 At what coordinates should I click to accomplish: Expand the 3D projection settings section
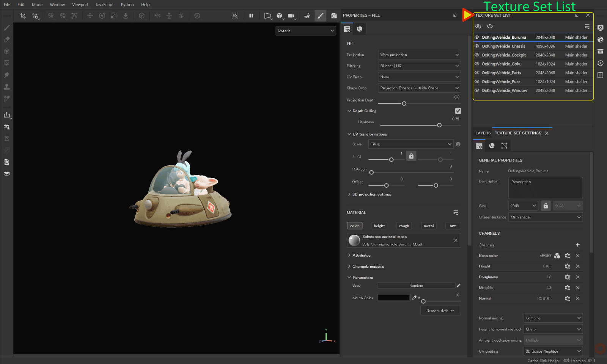click(370, 194)
